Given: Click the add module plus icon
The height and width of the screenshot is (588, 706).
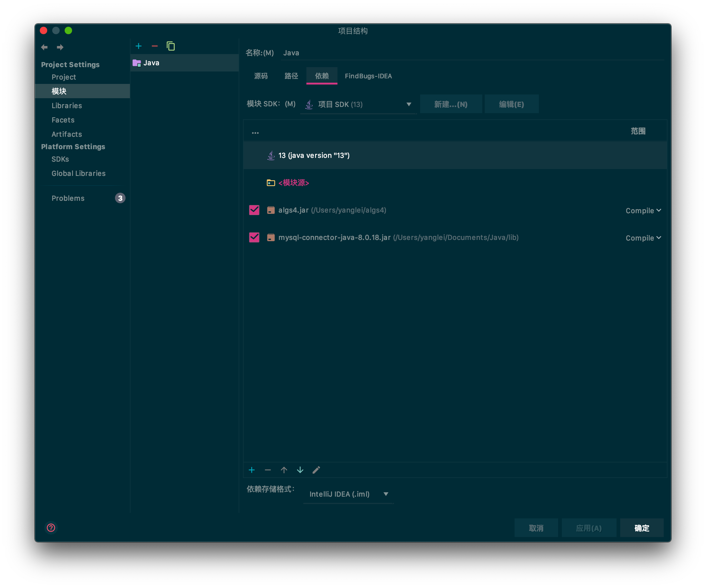Looking at the screenshot, I should pyautogui.click(x=139, y=46).
